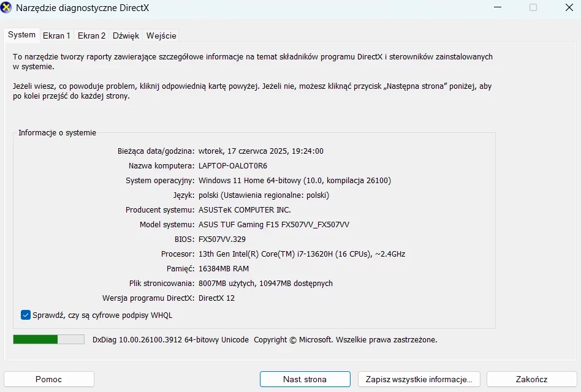
Task: Click the page file value 8007MB użytych
Action: (x=265, y=283)
